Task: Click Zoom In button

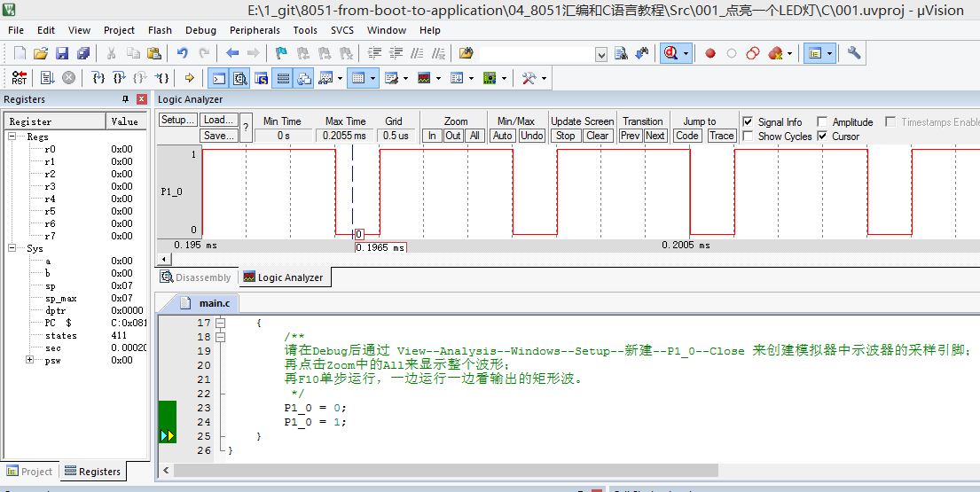Action: pyautogui.click(x=432, y=136)
